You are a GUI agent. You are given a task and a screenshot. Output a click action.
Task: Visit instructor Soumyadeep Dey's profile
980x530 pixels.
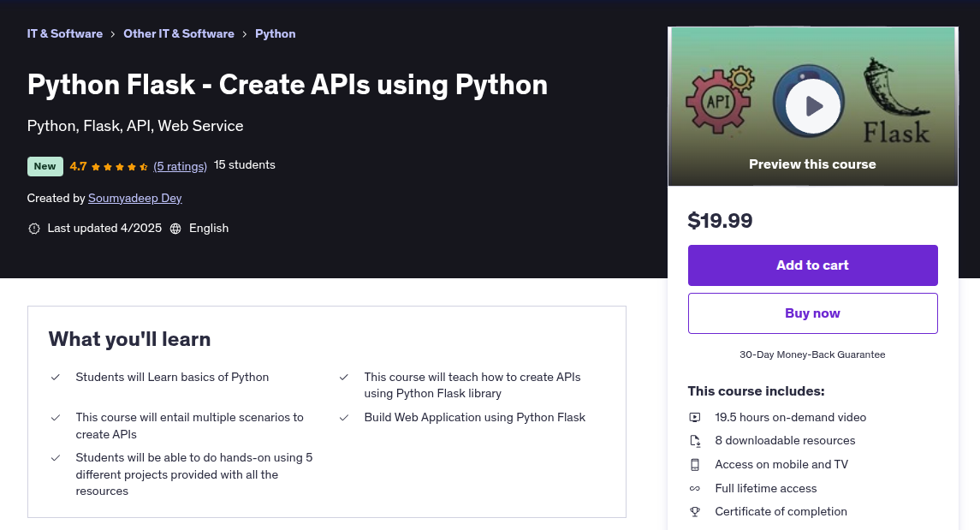(x=135, y=198)
